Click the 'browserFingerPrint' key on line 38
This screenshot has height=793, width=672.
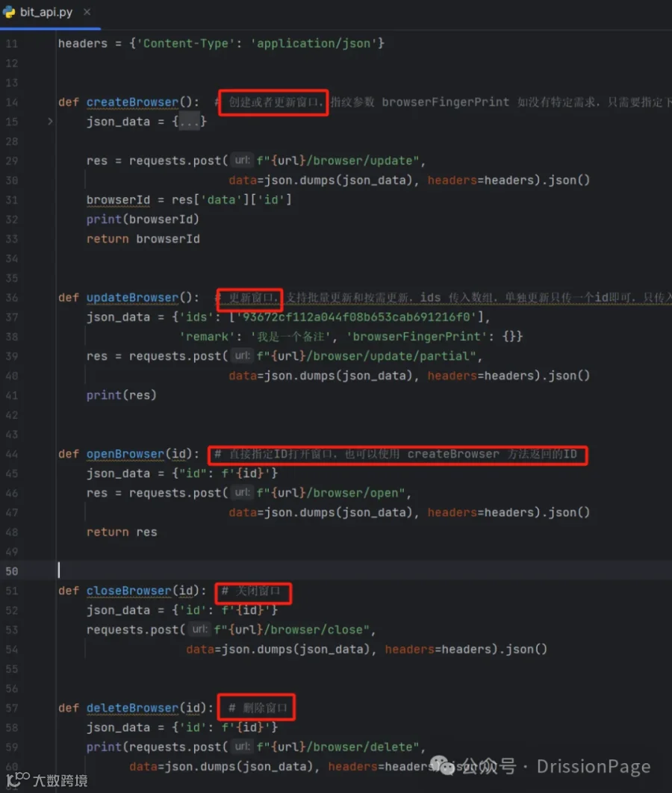click(416, 336)
